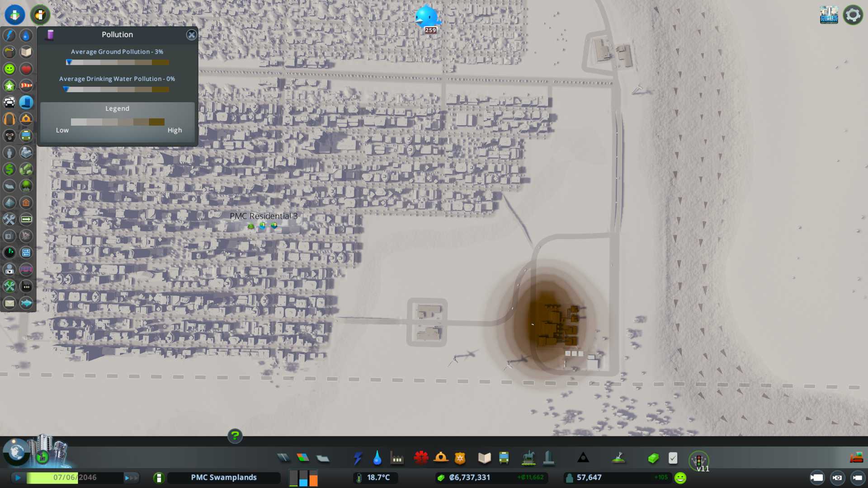The width and height of the screenshot is (868, 488).
Task: Toggle simulation play/pause button
Action: pyautogui.click(x=18, y=478)
